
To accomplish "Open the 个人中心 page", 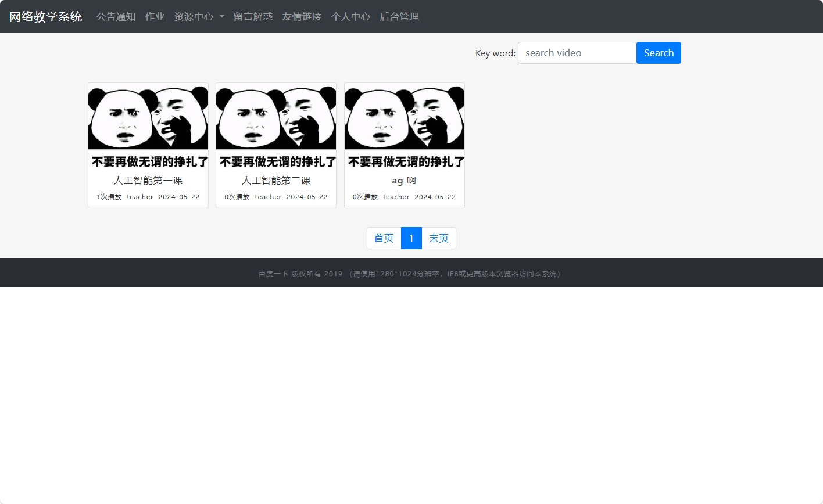I will click(x=350, y=17).
